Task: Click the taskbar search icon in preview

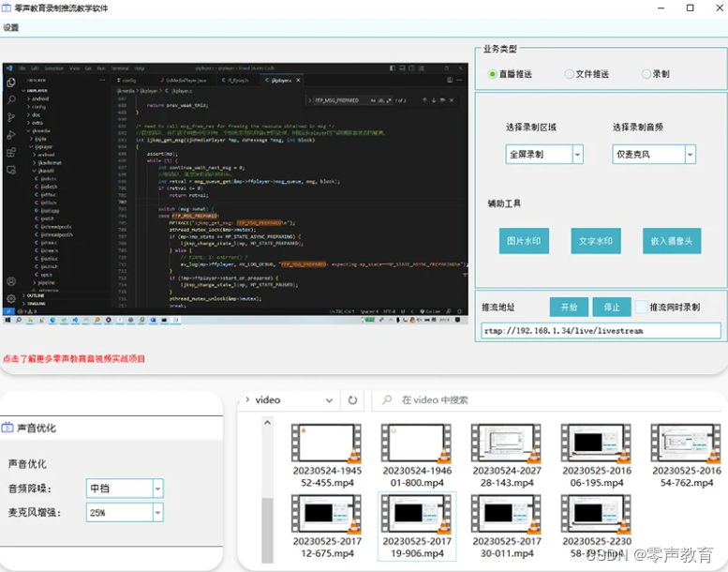Action: coord(19,320)
